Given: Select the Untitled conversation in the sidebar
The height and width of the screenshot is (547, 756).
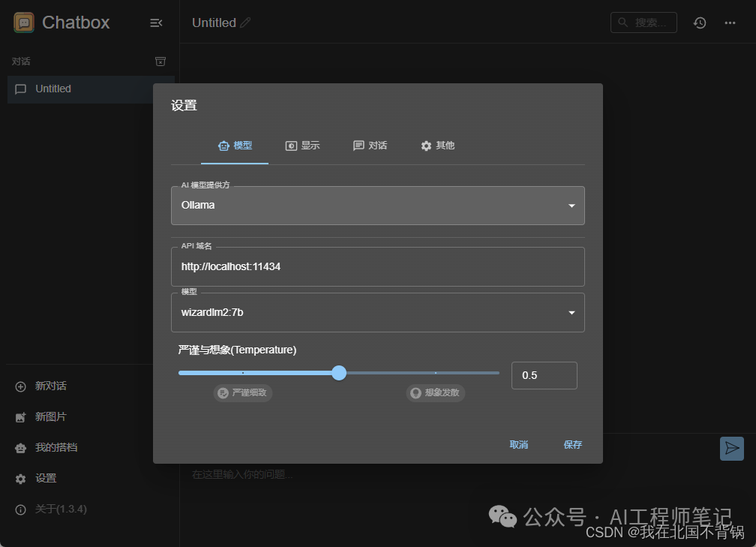Looking at the screenshot, I should click(91, 89).
